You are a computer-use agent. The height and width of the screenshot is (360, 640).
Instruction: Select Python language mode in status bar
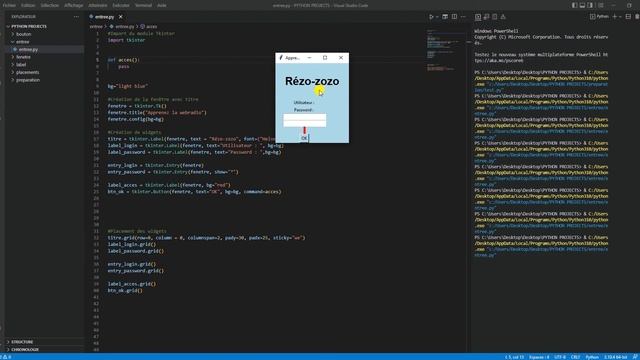tap(592, 357)
